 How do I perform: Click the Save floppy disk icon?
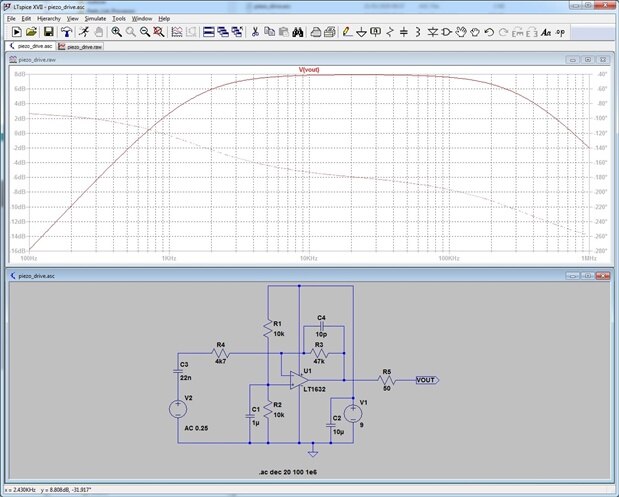pyautogui.click(x=48, y=32)
